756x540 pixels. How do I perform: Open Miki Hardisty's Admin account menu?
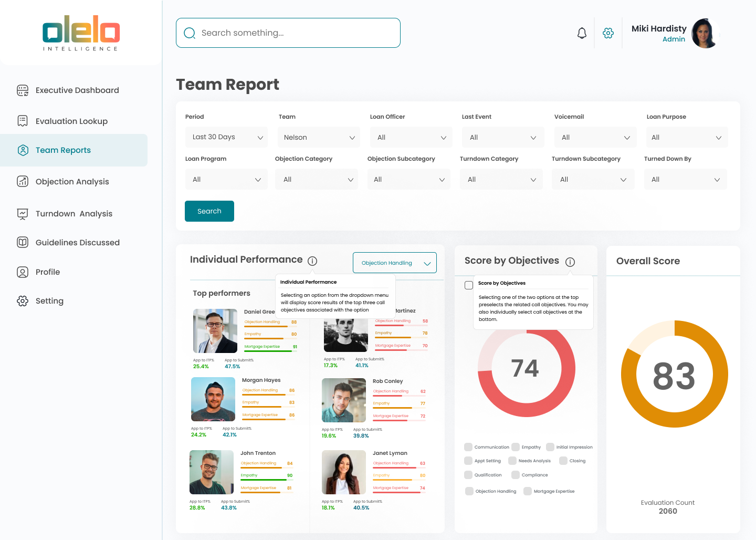click(675, 33)
